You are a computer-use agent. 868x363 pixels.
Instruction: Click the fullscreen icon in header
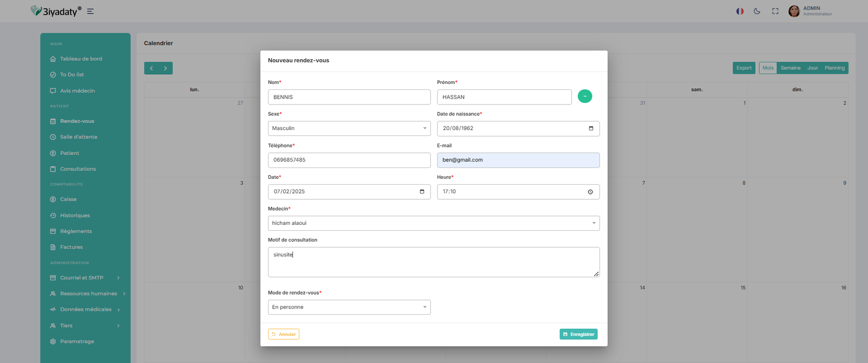[775, 11]
